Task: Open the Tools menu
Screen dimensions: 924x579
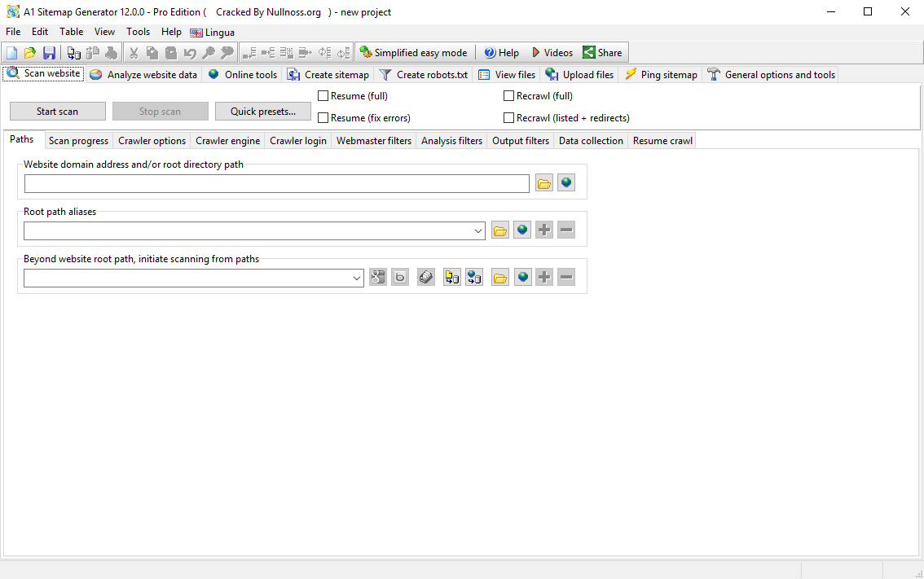Action: click(138, 32)
